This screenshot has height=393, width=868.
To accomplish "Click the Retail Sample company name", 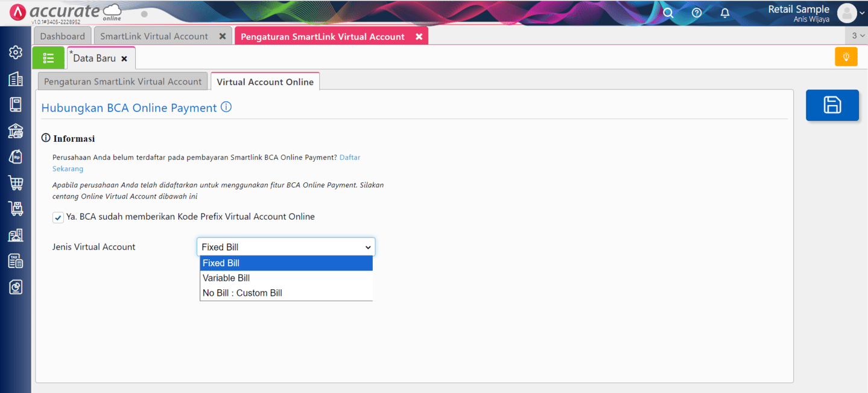I will click(799, 9).
